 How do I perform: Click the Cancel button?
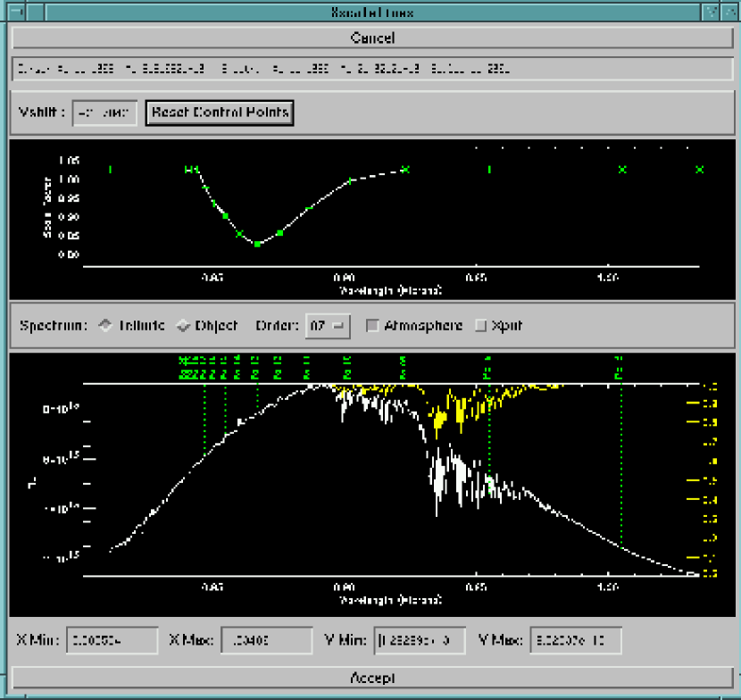tap(372, 37)
